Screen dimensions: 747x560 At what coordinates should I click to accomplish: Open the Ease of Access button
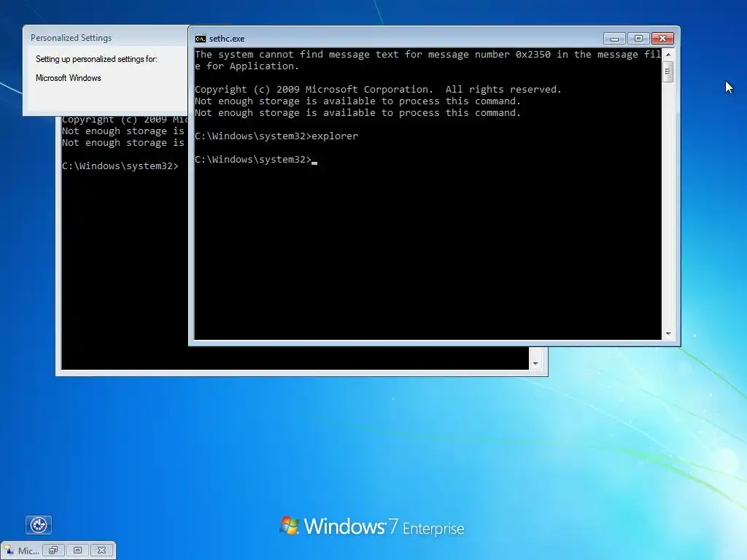pos(38,525)
